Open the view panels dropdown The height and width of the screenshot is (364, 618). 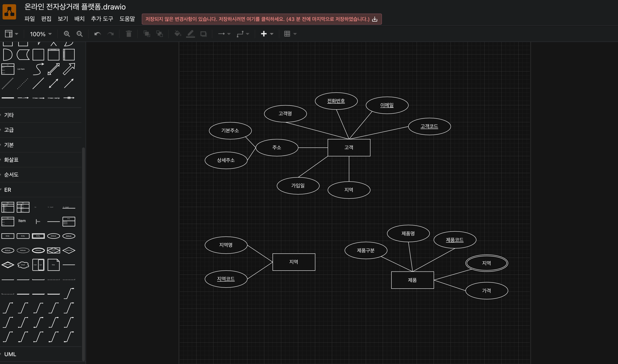tap(11, 34)
